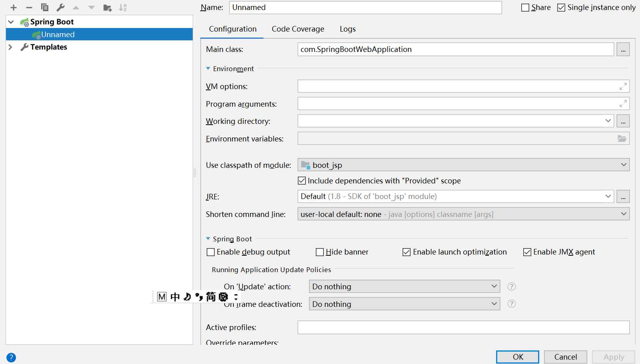Focus the Active profiles input field
Viewport: 640px width, 364px height.
click(x=464, y=327)
